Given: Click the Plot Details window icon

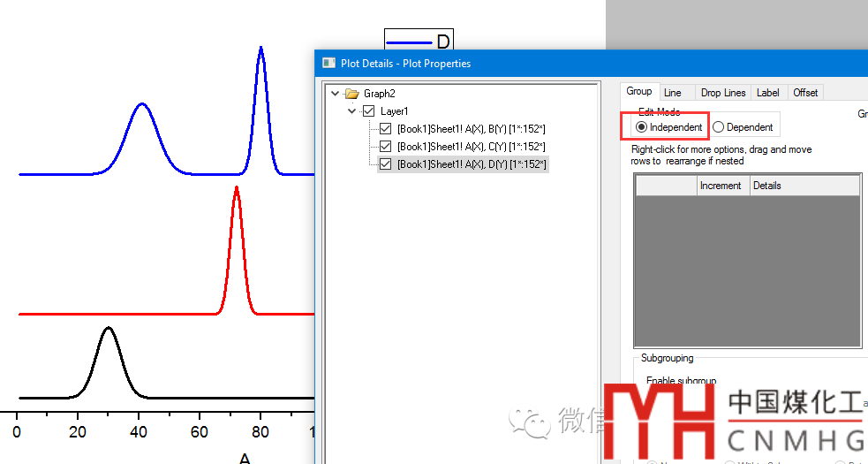Looking at the screenshot, I should click(x=328, y=64).
